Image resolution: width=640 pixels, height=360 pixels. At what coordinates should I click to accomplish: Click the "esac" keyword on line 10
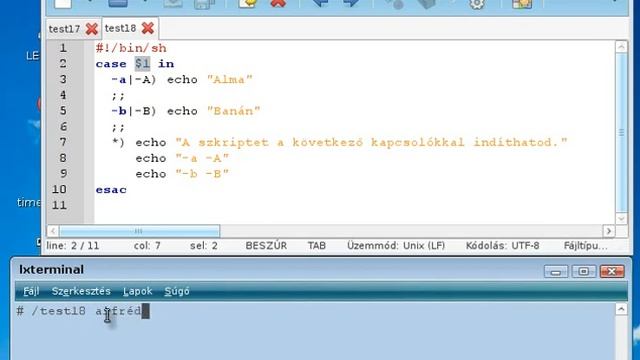tap(111, 190)
